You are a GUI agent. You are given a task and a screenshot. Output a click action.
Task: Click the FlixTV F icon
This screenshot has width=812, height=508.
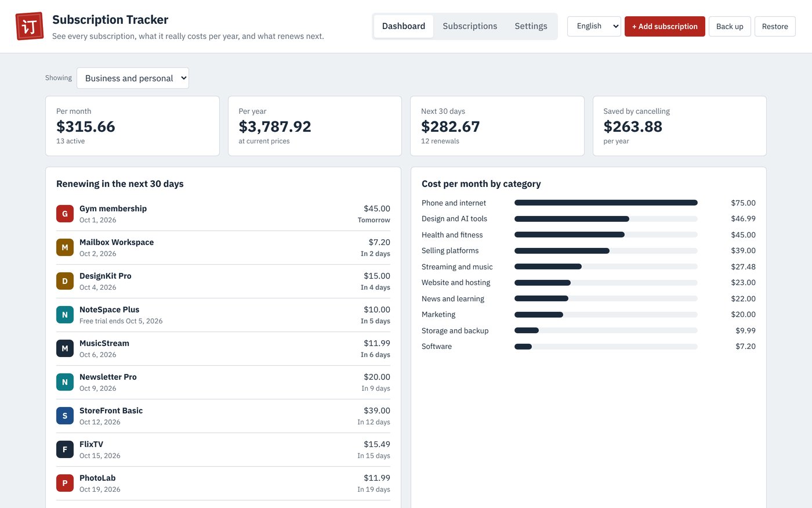pyautogui.click(x=65, y=449)
